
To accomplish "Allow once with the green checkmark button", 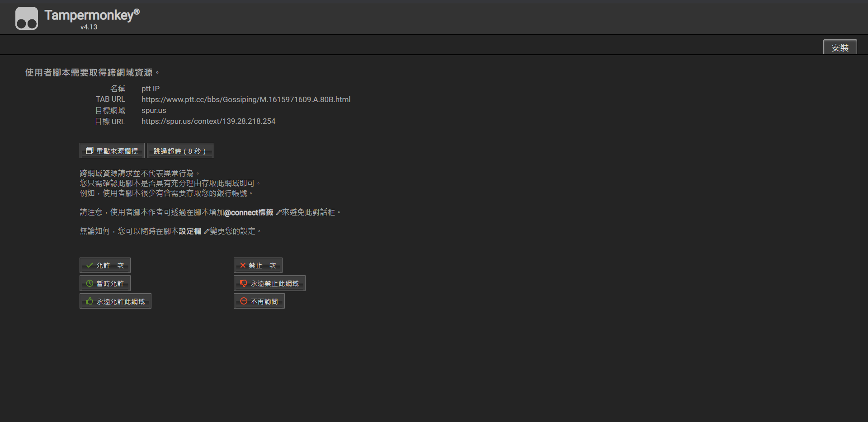I will 105,266.
